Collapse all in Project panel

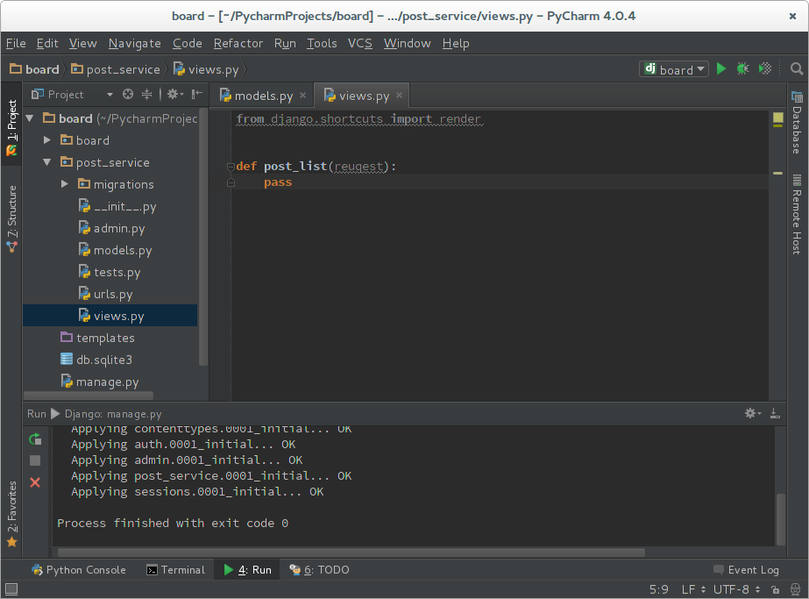click(147, 94)
